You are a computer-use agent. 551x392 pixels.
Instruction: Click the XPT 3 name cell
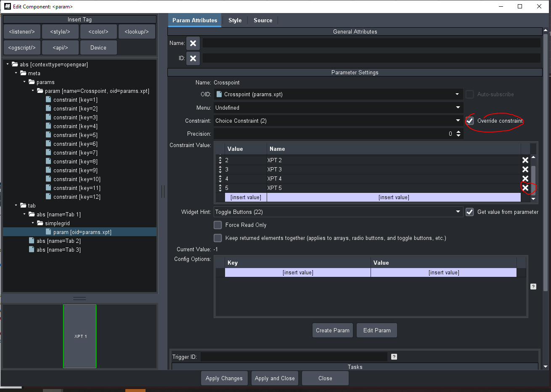pos(394,169)
